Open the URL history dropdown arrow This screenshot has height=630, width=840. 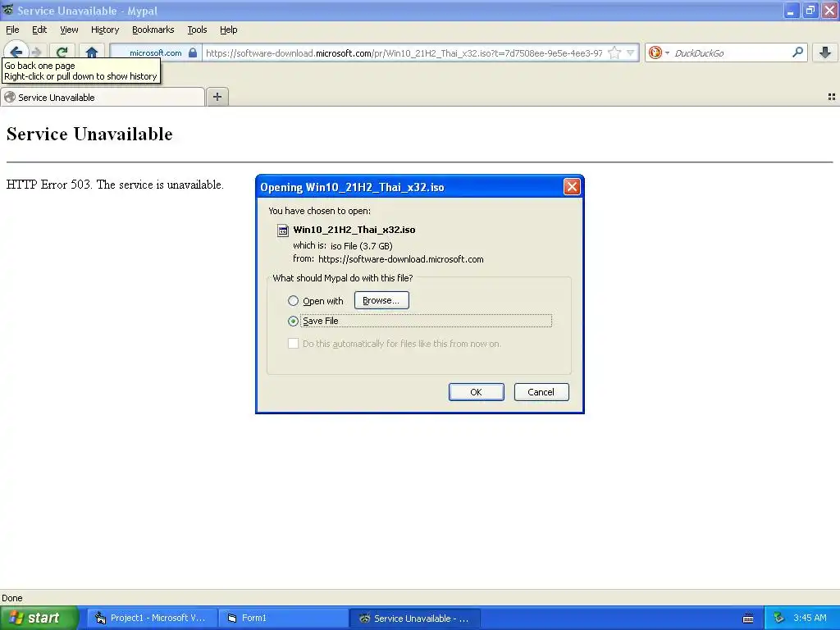click(631, 52)
